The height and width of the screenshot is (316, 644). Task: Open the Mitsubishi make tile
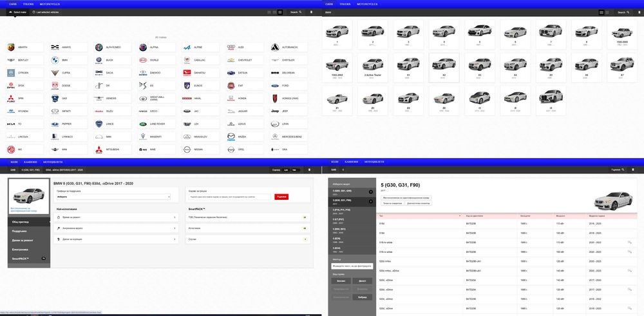pos(113,150)
